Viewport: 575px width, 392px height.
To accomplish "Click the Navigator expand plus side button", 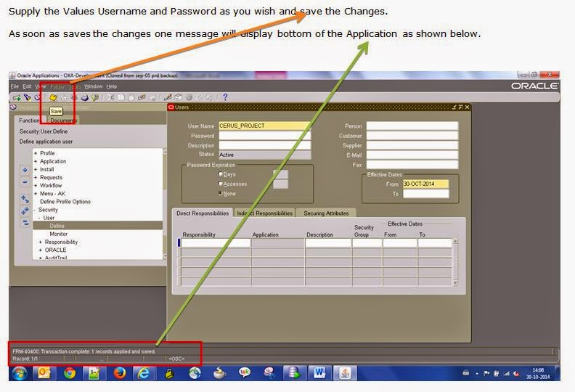I will point(25,170).
